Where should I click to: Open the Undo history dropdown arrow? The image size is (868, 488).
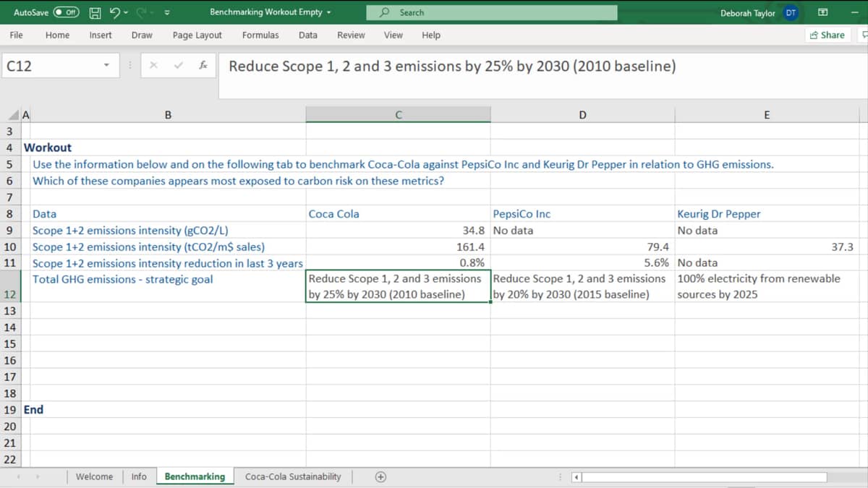127,12
